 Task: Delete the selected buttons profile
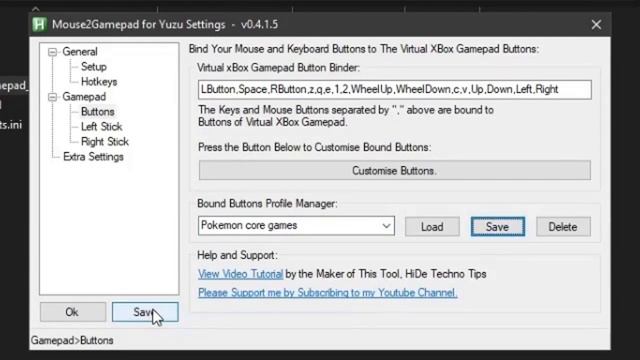tap(563, 227)
